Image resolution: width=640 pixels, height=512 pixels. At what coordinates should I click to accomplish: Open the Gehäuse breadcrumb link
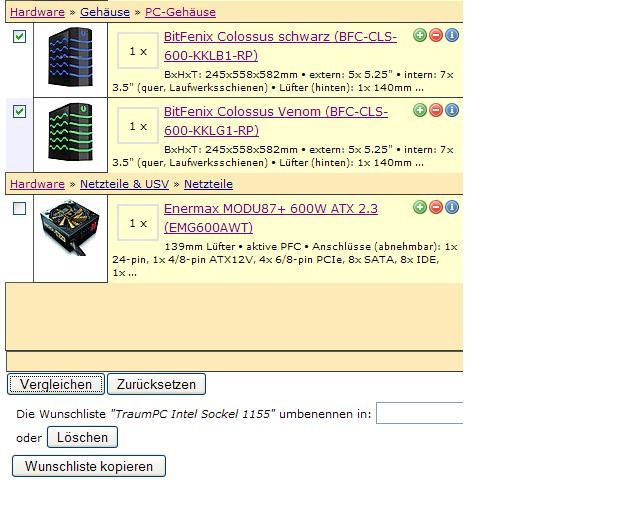(105, 12)
